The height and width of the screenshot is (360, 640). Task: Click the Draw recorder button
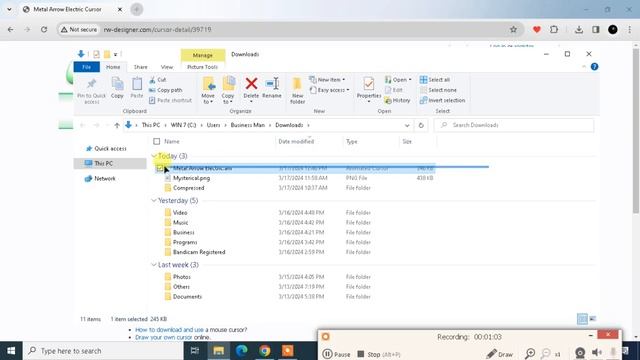(500, 354)
